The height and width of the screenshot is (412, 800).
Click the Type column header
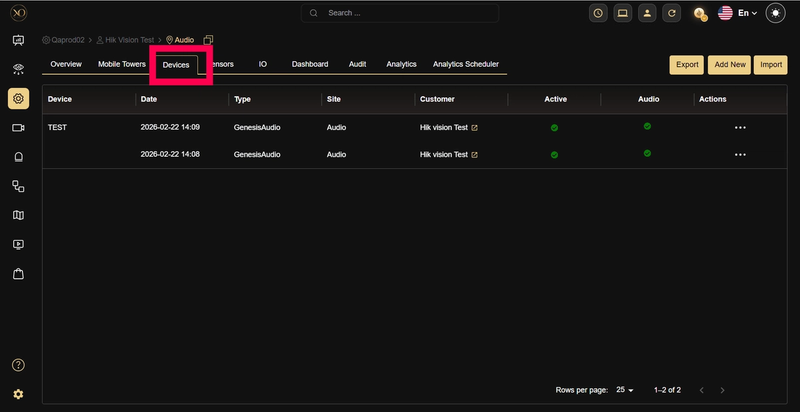[242, 99]
